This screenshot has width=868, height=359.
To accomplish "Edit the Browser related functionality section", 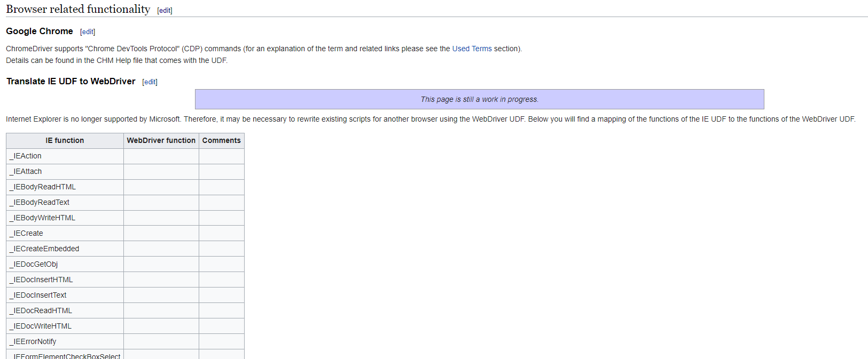I will pyautogui.click(x=165, y=11).
